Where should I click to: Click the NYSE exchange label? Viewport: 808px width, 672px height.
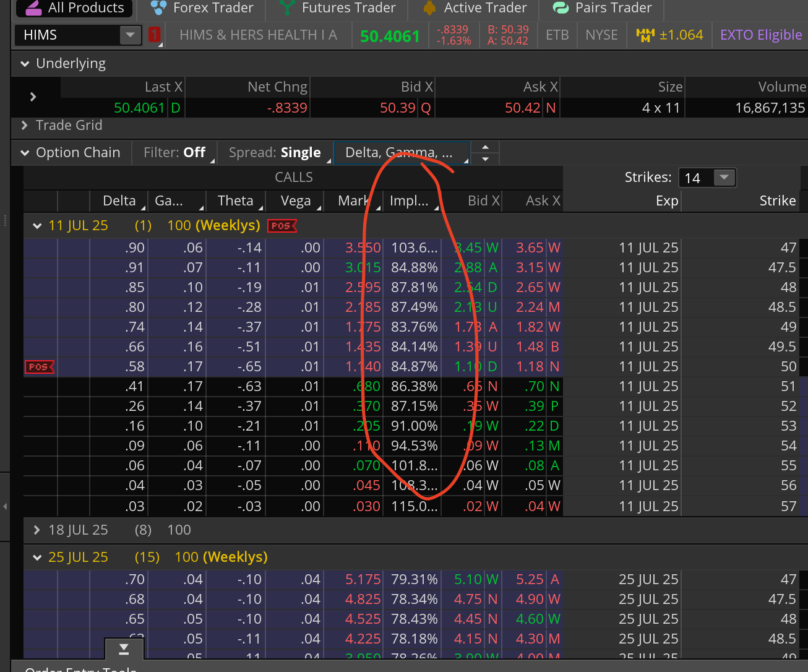[x=601, y=35]
